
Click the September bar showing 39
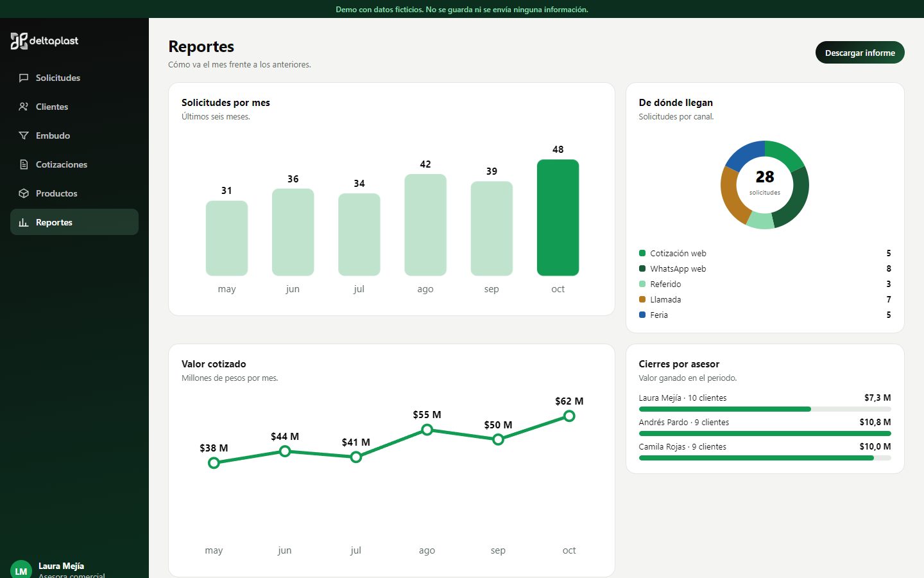click(492, 229)
